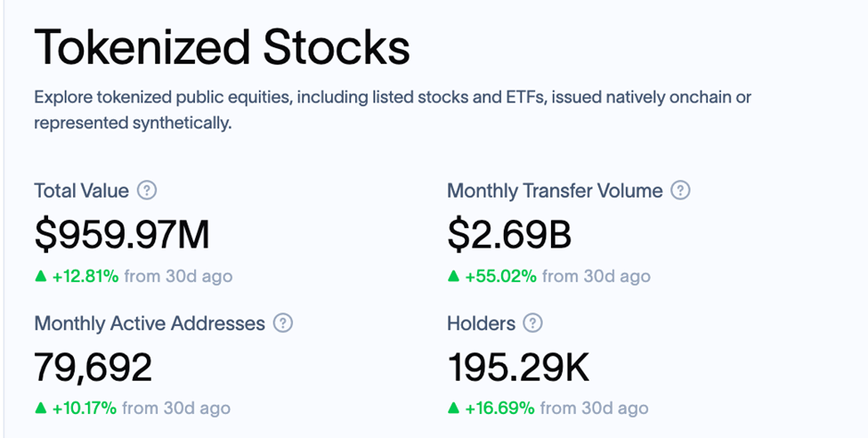Click the $959.97M total value figure
The width and height of the screenshot is (868, 438).
(122, 234)
